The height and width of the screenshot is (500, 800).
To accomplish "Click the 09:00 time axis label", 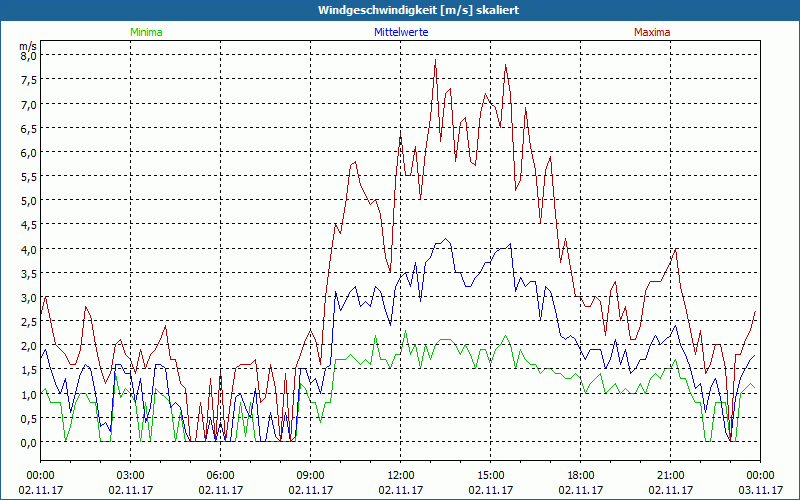I will 311,476.
